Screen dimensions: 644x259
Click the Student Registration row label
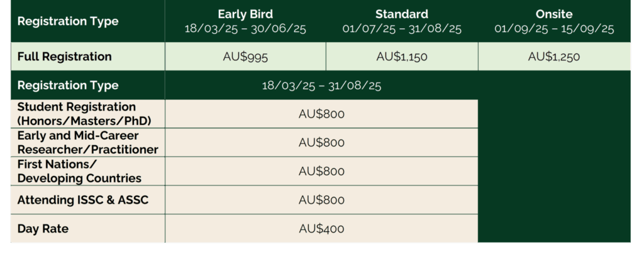click(x=84, y=114)
